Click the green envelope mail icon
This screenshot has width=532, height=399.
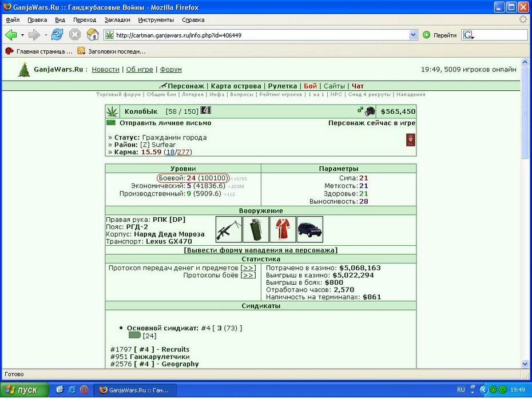[x=111, y=123]
